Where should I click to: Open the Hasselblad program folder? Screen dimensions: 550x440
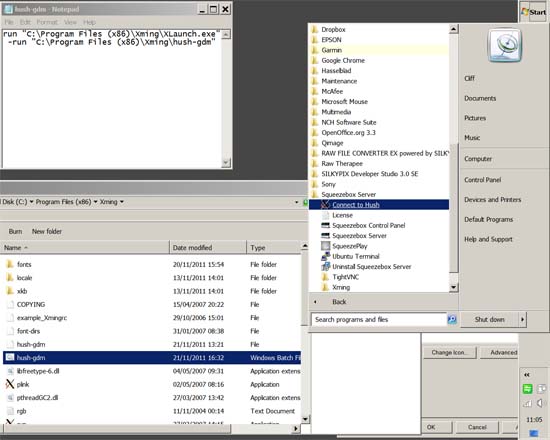[x=336, y=71]
